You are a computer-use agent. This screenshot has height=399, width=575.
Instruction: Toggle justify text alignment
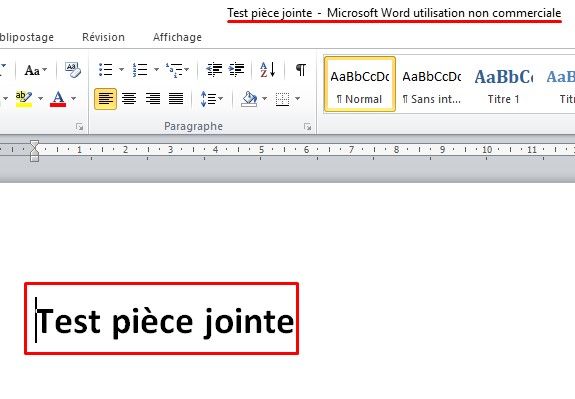coord(176,99)
